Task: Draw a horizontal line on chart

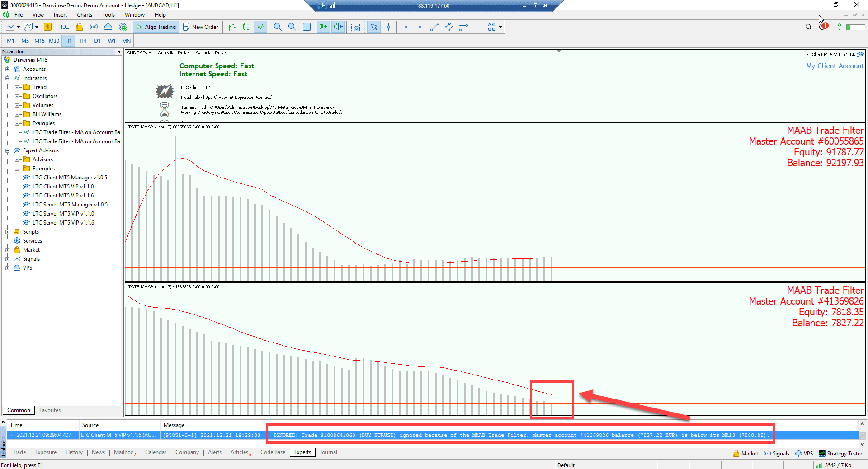Action: (x=420, y=27)
